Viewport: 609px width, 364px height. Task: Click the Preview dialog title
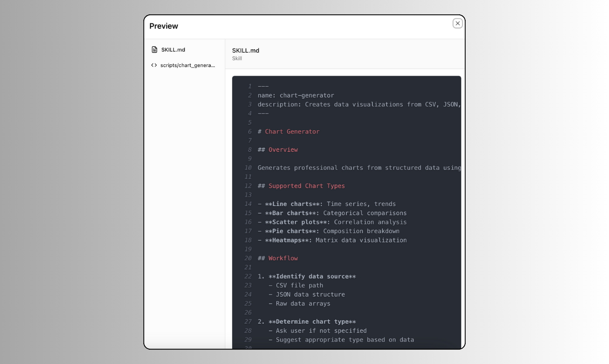164,26
